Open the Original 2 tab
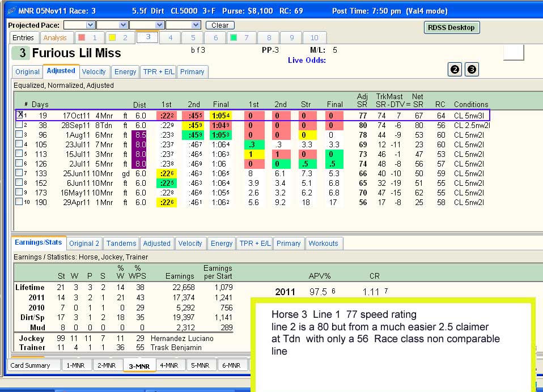The width and height of the screenshot is (543, 392). 84,243
